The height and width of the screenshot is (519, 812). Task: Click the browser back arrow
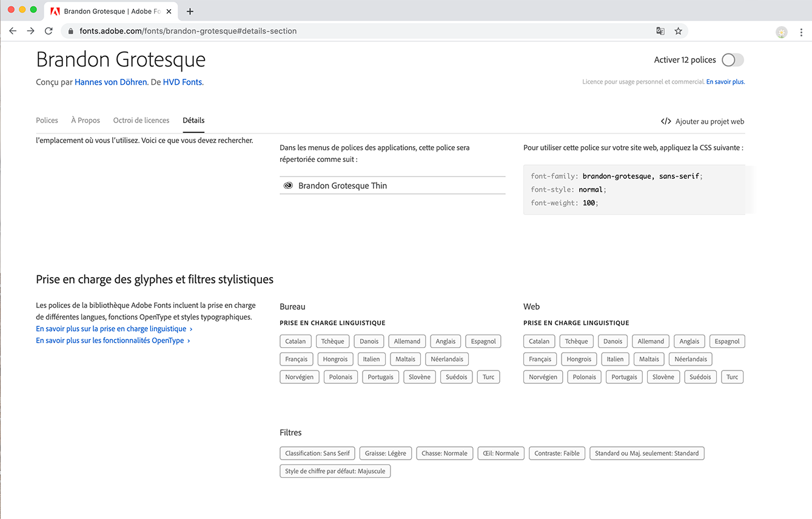pyautogui.click(x=13, y=31)
